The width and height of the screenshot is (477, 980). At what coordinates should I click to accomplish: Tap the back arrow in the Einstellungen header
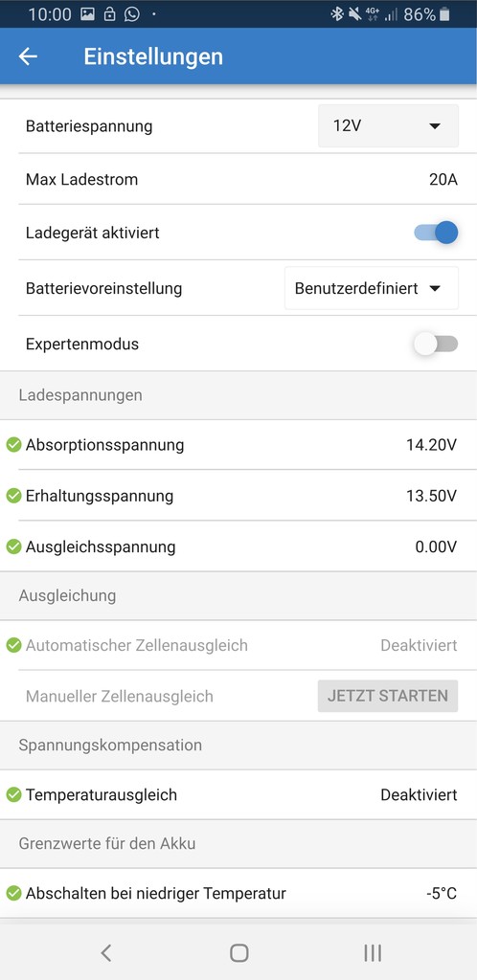click(x=28, y=56)
